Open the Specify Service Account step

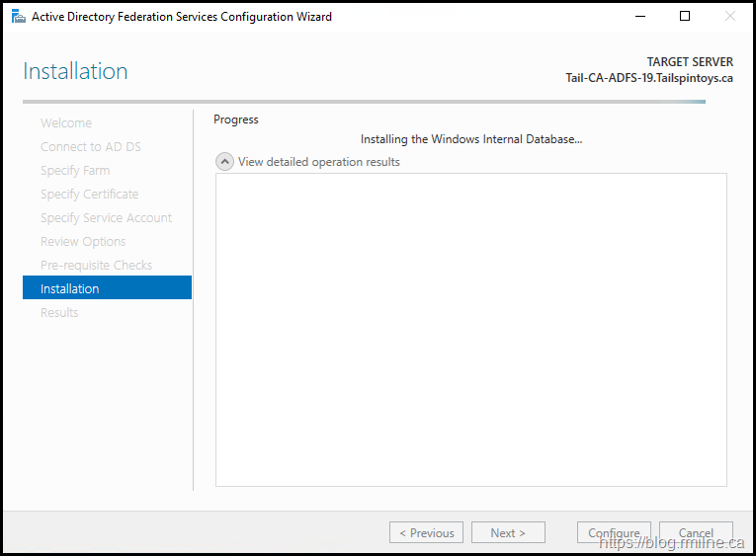[x=106, y=218]
